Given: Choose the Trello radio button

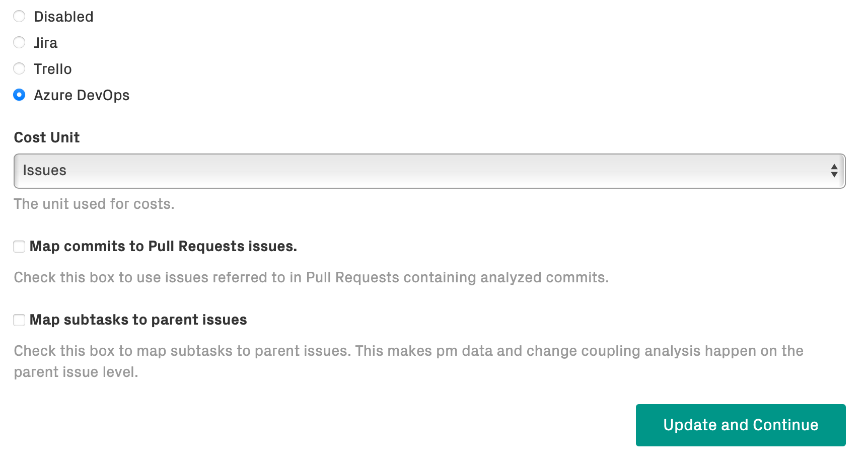Looking at the screenshot, I should (19, 69).
